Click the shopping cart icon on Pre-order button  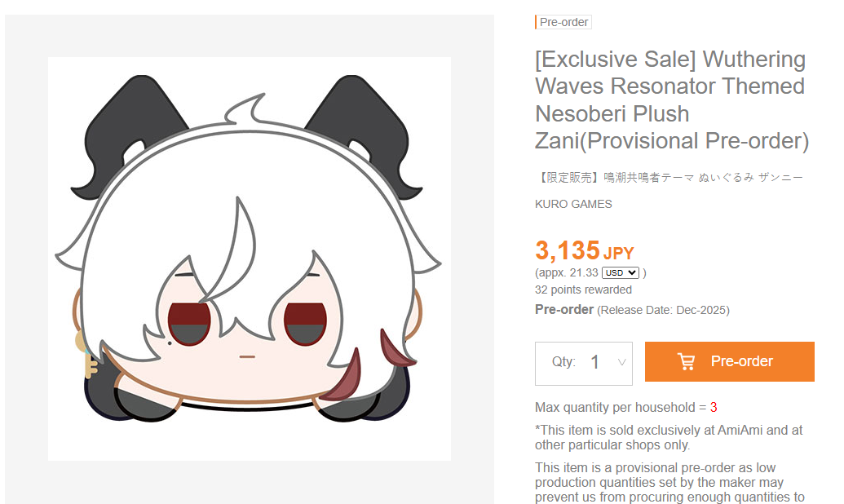pos(686,361)
